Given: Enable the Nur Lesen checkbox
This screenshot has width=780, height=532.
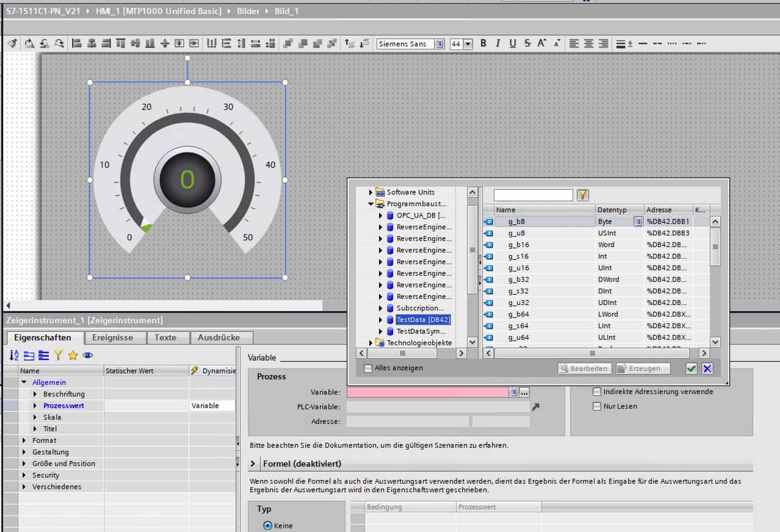Looking at the screenshot, I should (598, 406).
